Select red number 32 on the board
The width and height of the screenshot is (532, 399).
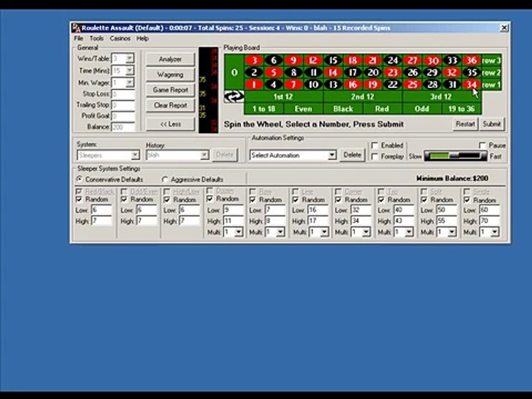[x=452, y=73]
